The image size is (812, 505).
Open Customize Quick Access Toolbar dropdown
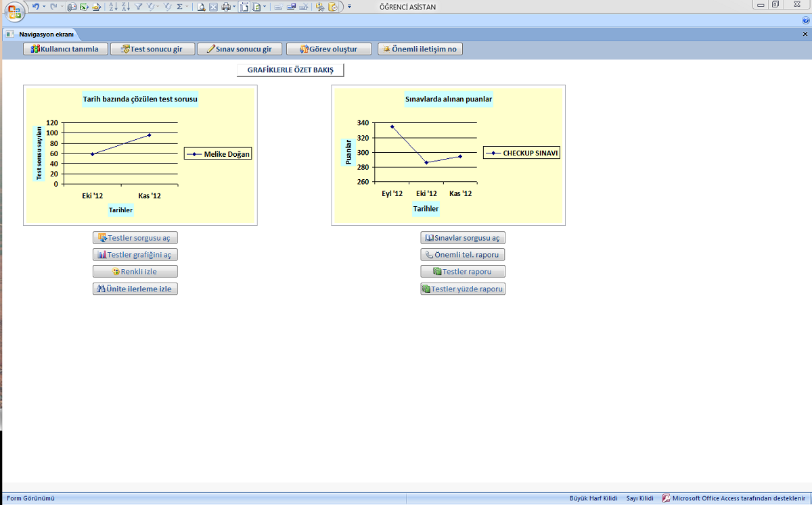[x=350, y=7]
